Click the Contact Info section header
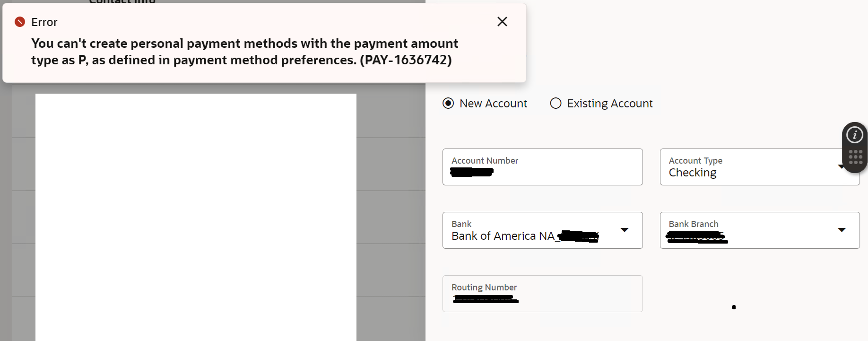 [121, 2]
